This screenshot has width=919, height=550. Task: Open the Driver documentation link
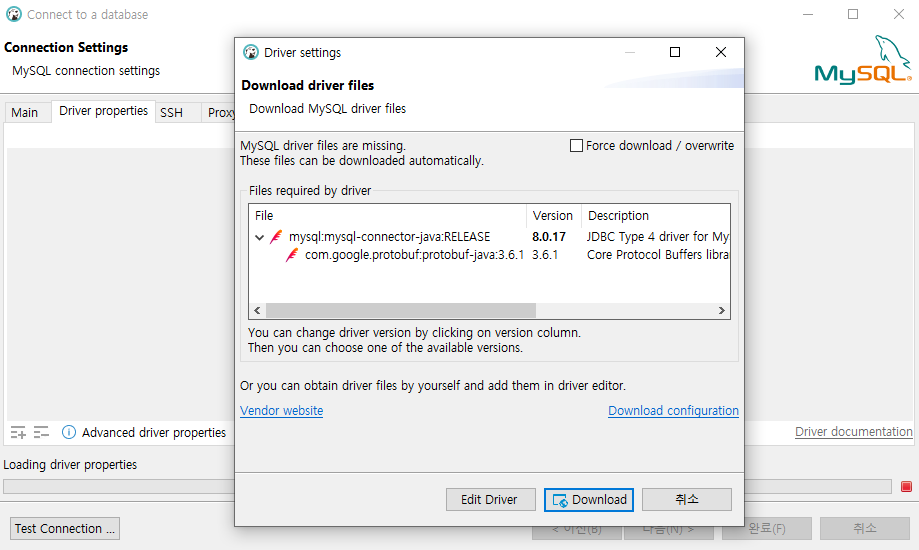click(x=853, y=432)
